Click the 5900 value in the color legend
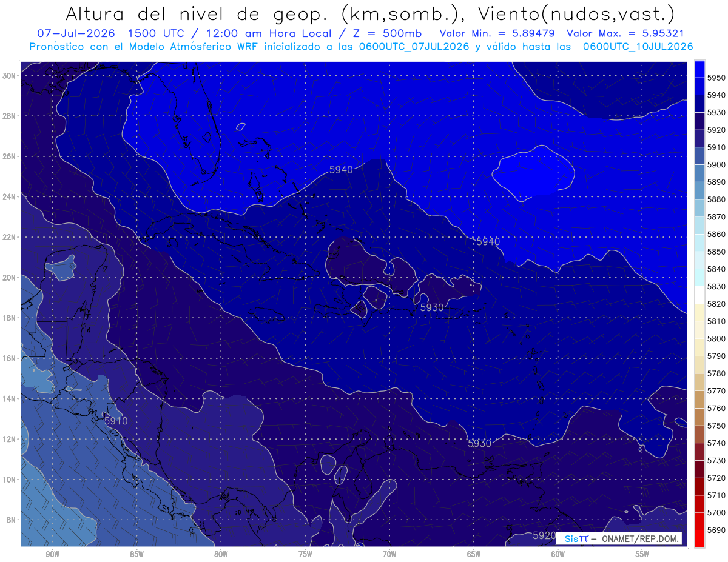Viewport: 728px width, 562px height. coord(716,164)
